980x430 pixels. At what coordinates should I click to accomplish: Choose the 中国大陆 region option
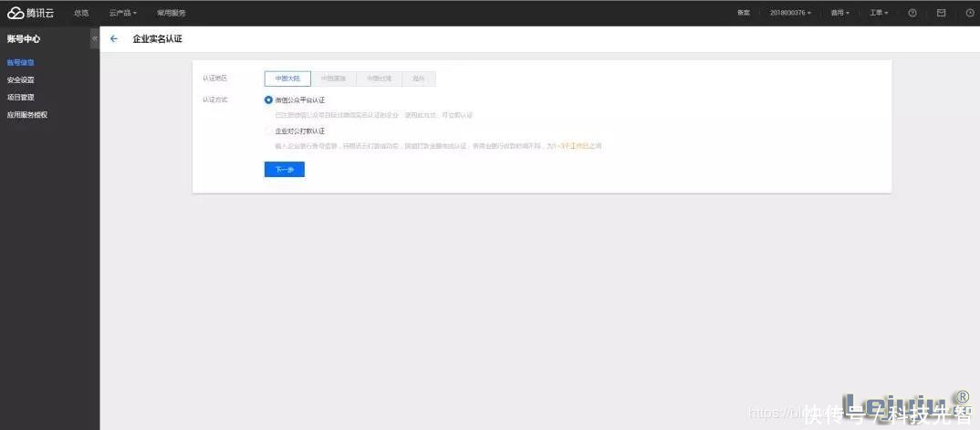[287, 79]
